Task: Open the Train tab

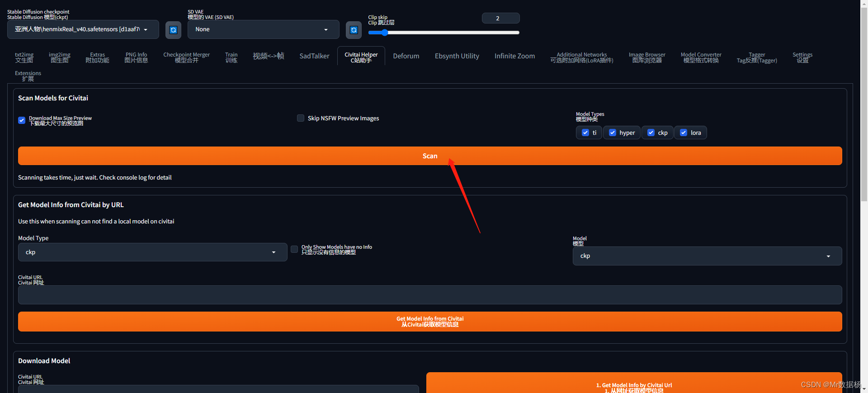Action: 231,57
